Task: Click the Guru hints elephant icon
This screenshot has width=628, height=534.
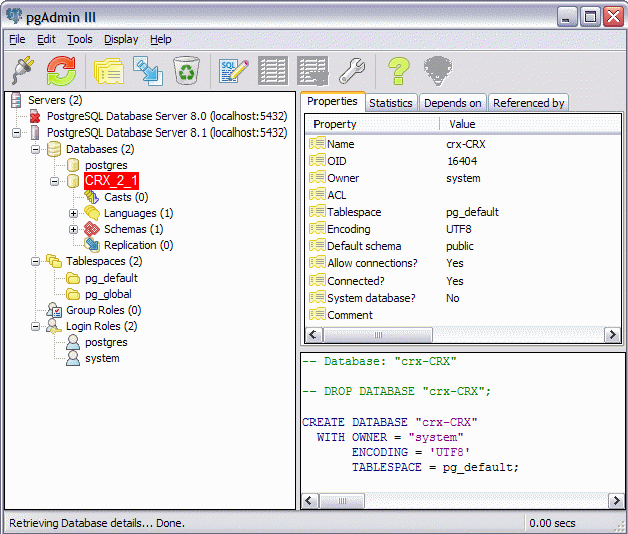Action: (x=438, y=71)
